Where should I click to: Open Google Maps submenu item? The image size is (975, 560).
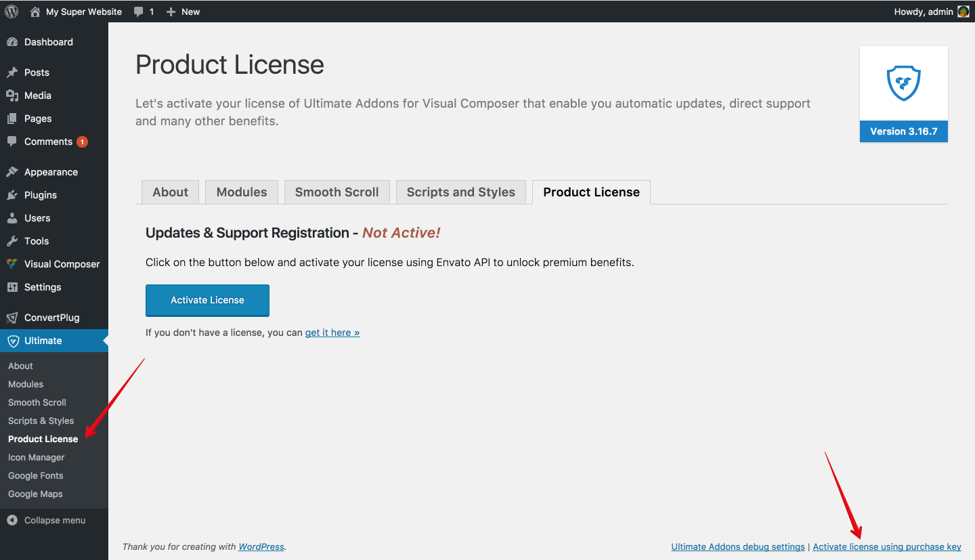click(x=35, y=494)
